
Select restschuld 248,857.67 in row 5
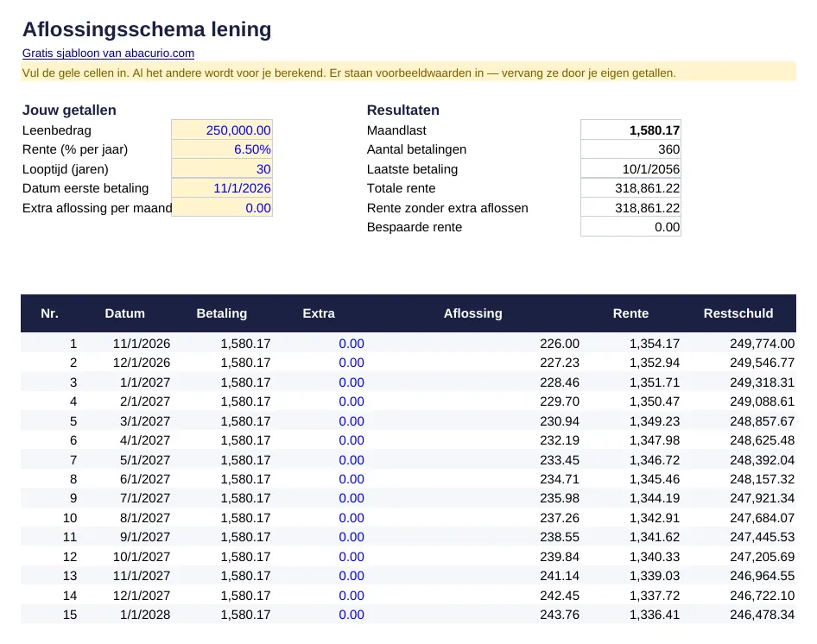click(763, 421)
